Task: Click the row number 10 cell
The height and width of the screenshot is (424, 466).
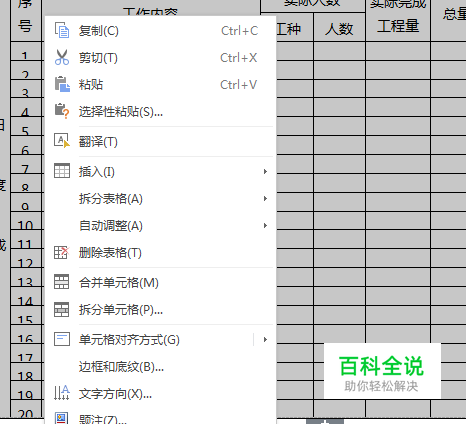Action: coord(25,221)
